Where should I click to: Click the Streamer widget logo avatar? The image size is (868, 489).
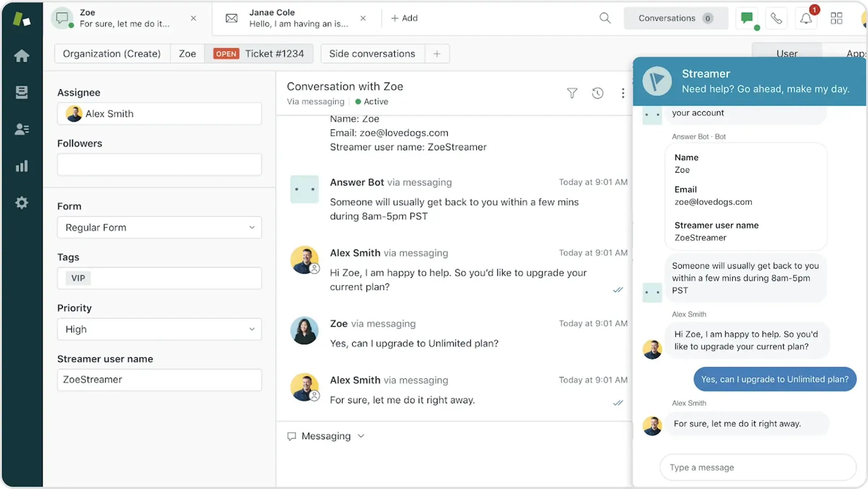point(657,81)
